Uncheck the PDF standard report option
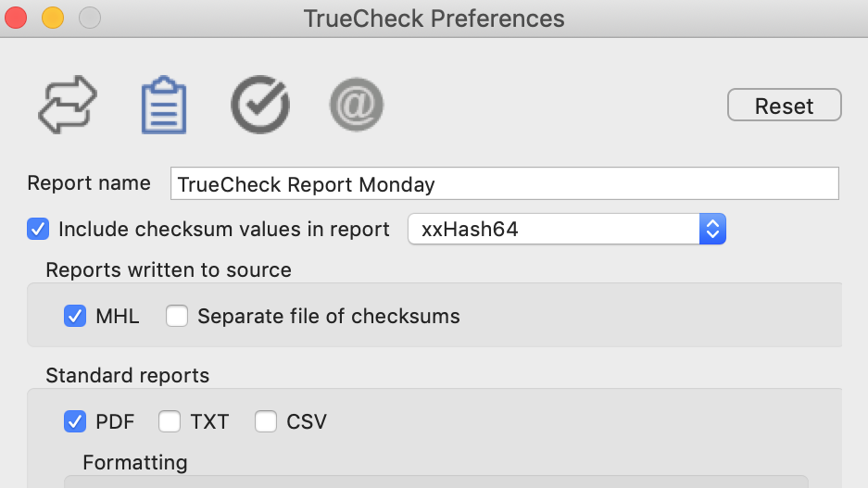This screenshot has height=488, width=868. click(x=75, y=421)
